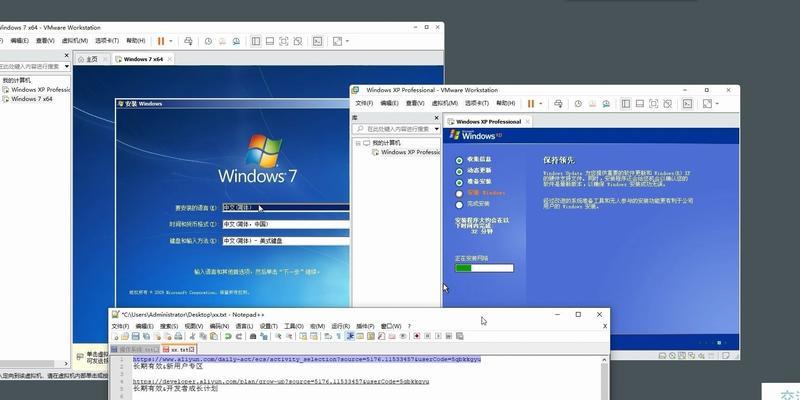Click stretch guest icon in Windows 7 VMware

pos(337,41)
